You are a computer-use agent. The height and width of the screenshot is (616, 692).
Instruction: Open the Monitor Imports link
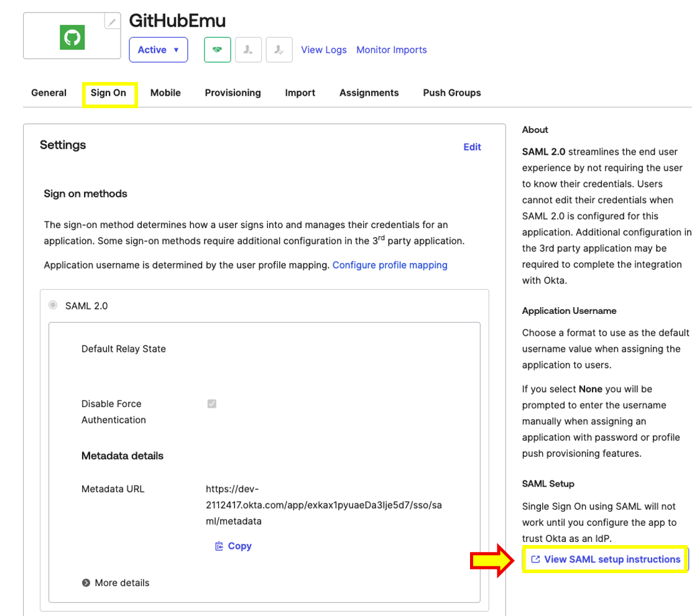pyautogui.click(x=392, y=50)
